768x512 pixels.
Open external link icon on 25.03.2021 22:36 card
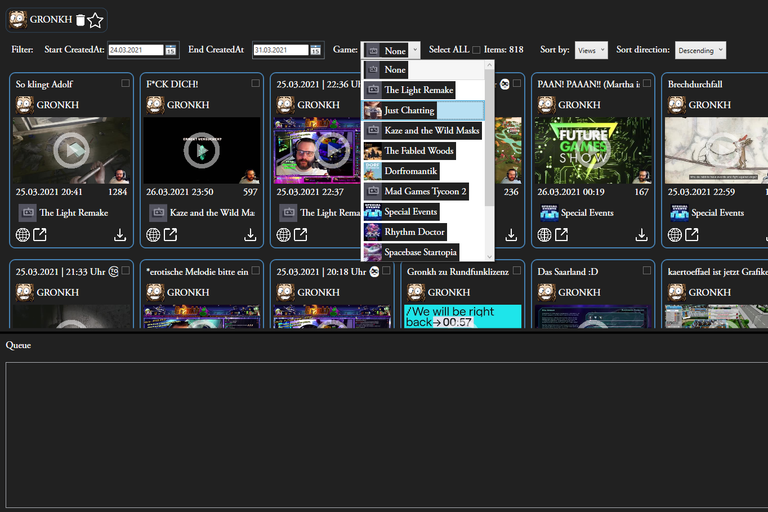click(300, 235)
